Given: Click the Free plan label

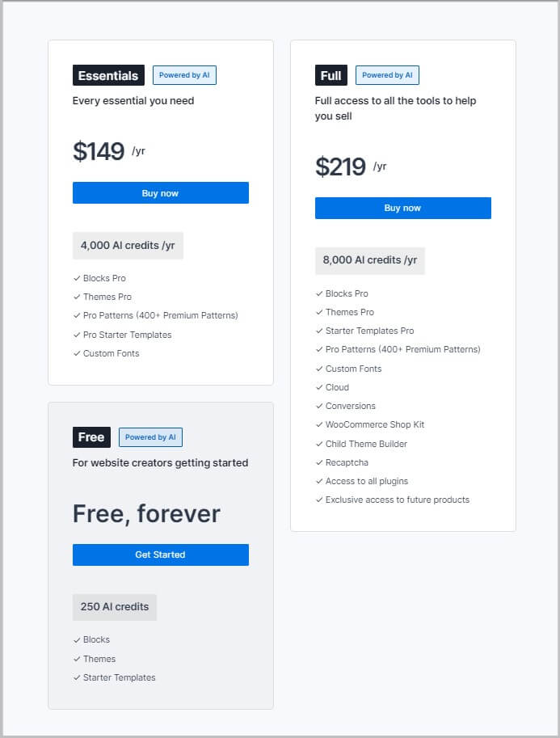Looking at the screenshot, I should point(91,437).
